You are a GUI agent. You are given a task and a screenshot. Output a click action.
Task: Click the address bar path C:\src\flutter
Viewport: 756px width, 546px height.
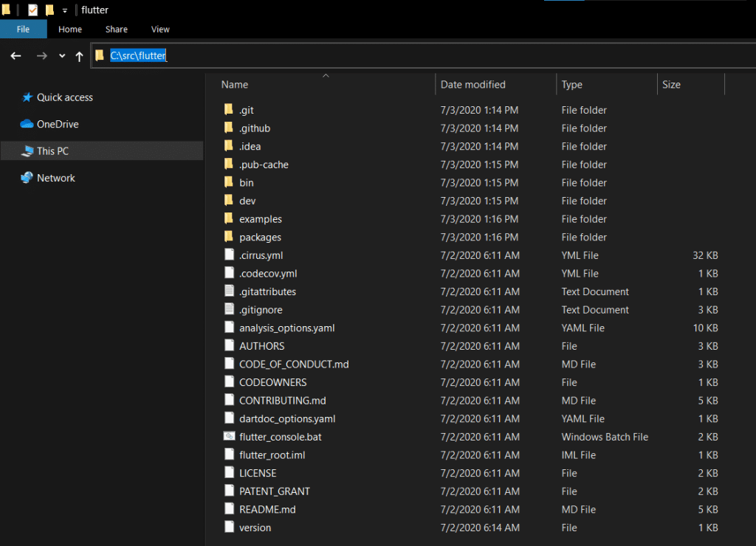pos(138,55)
